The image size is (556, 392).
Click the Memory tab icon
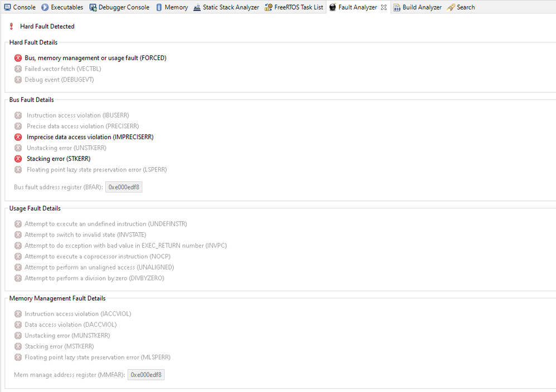[x=159, y=7]
